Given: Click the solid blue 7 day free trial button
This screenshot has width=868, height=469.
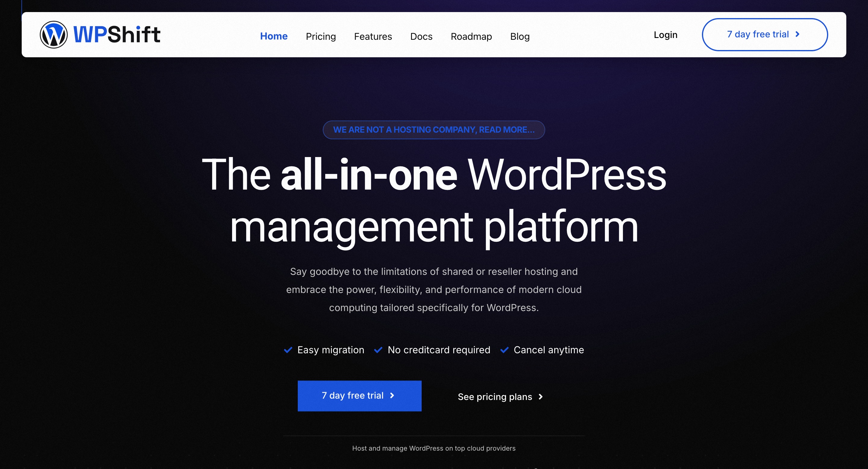Looking at the screenshot, I should click(x=359, y=396).
